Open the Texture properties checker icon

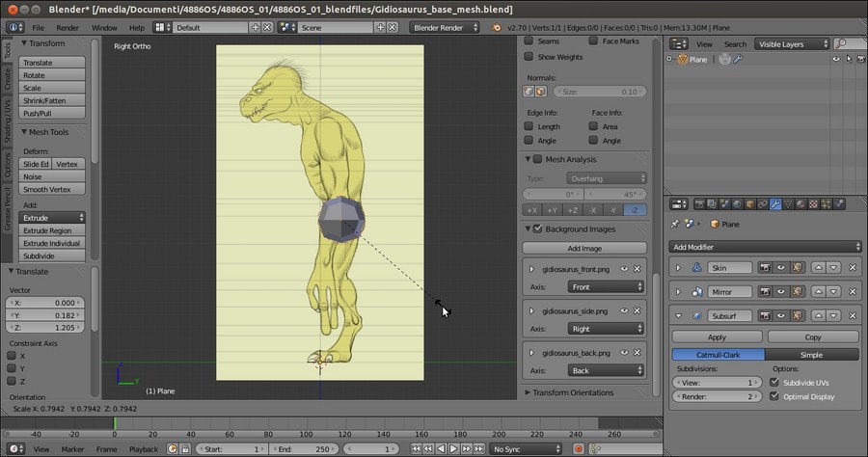click(x=813, y=204)
